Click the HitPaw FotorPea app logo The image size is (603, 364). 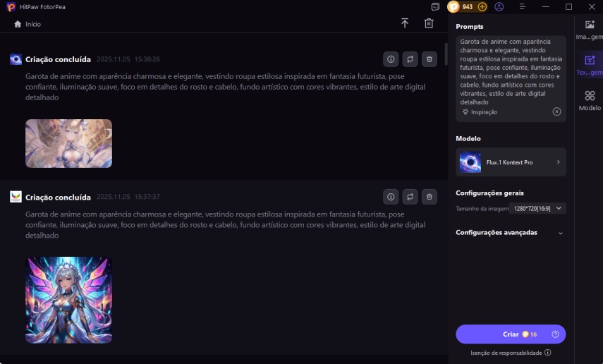(11, 6)
